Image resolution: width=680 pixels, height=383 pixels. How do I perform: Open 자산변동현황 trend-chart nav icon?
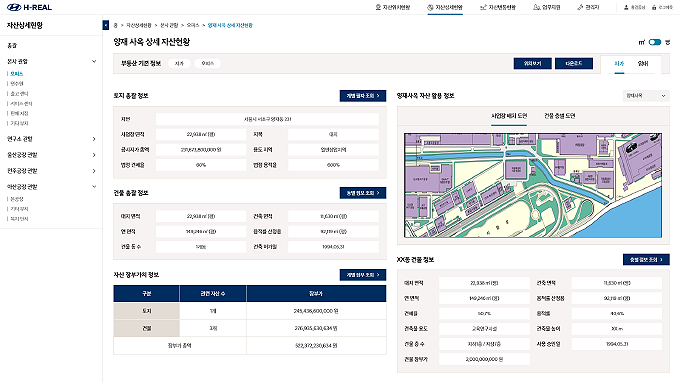(x=483, y=7)
